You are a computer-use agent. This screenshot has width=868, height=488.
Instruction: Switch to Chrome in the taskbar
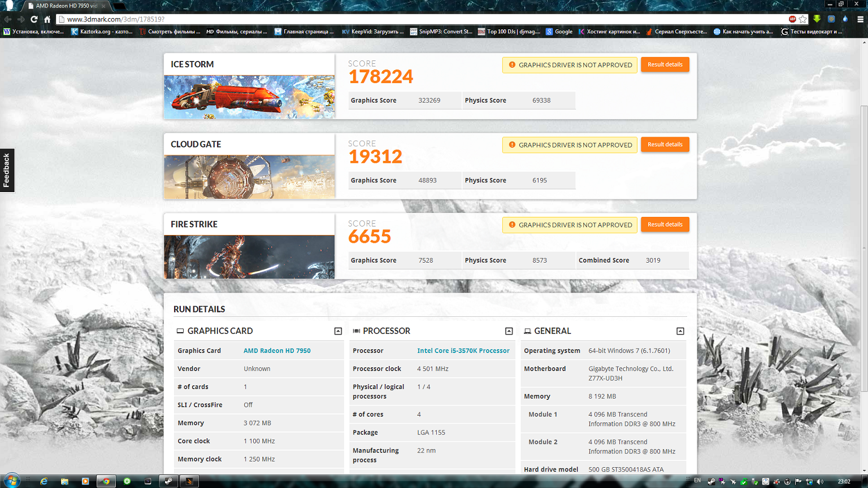(x=106, y=481)
